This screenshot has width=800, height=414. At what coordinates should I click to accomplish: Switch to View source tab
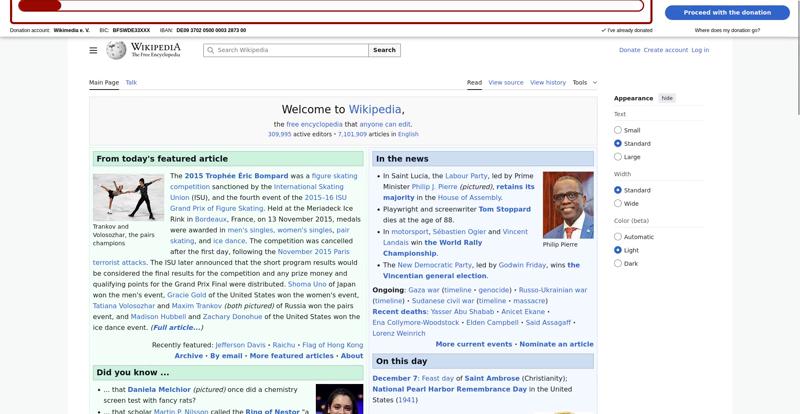[505, 82]
